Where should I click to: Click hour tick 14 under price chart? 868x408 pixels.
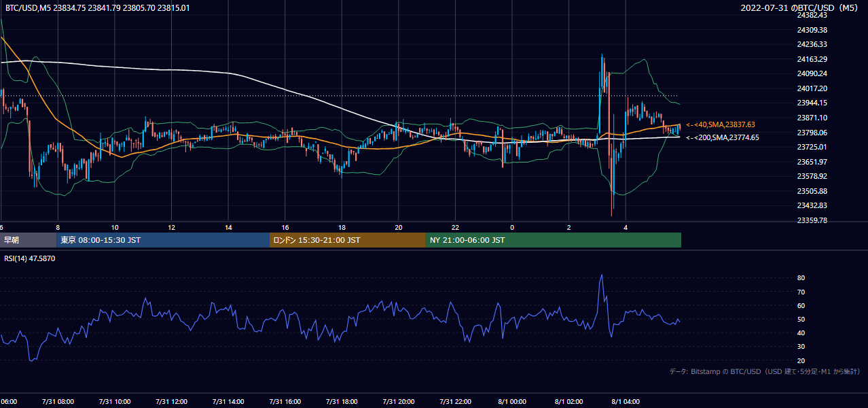coord(228,228)
